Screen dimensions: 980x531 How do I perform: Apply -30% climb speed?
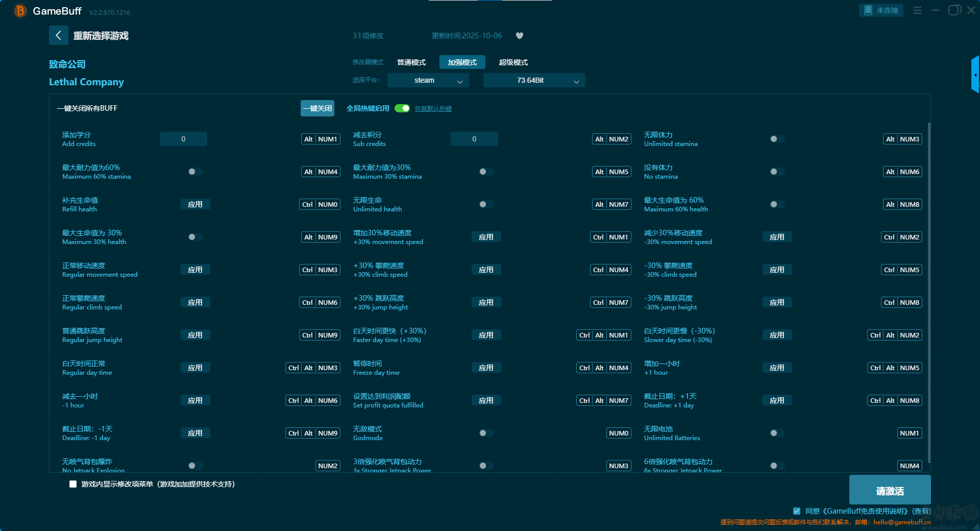[777, 270]
